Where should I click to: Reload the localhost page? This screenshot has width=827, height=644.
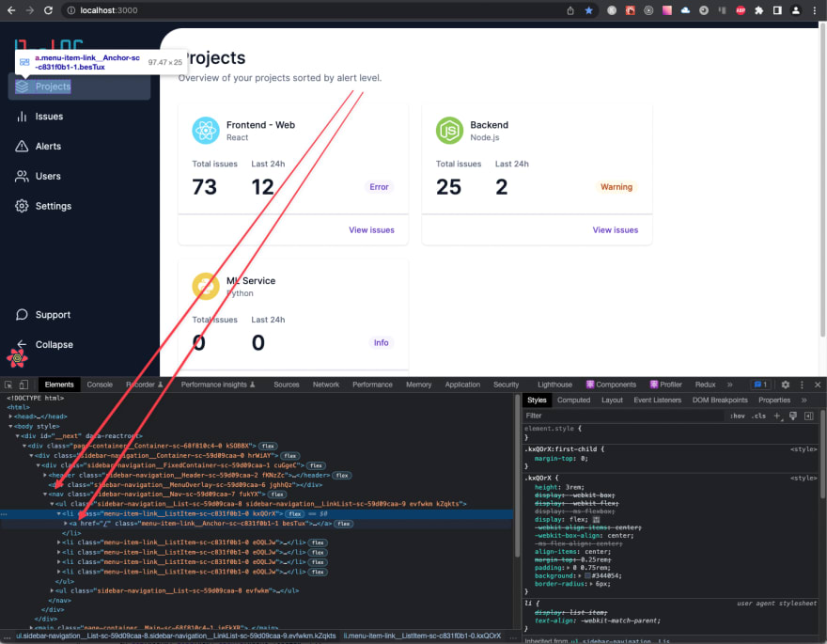pos(48,10)
